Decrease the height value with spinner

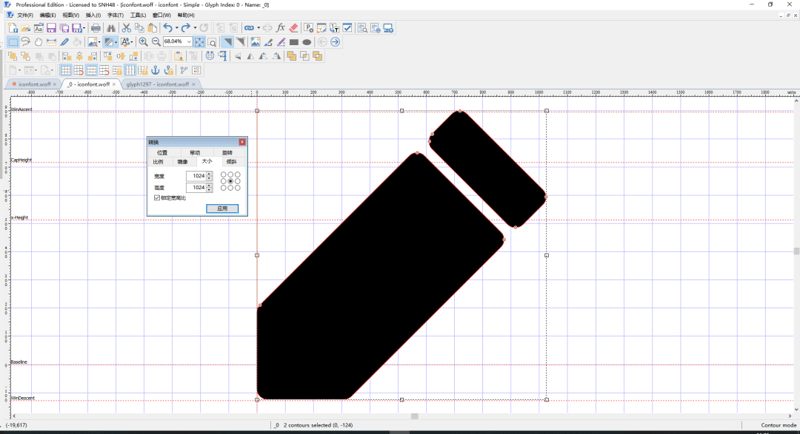[209, 190]
